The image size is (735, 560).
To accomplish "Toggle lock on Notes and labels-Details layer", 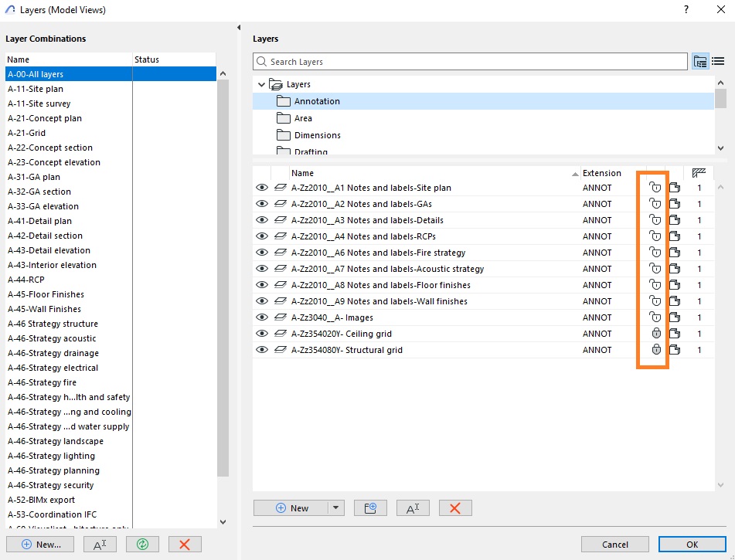I will click(x=655, y=220).
